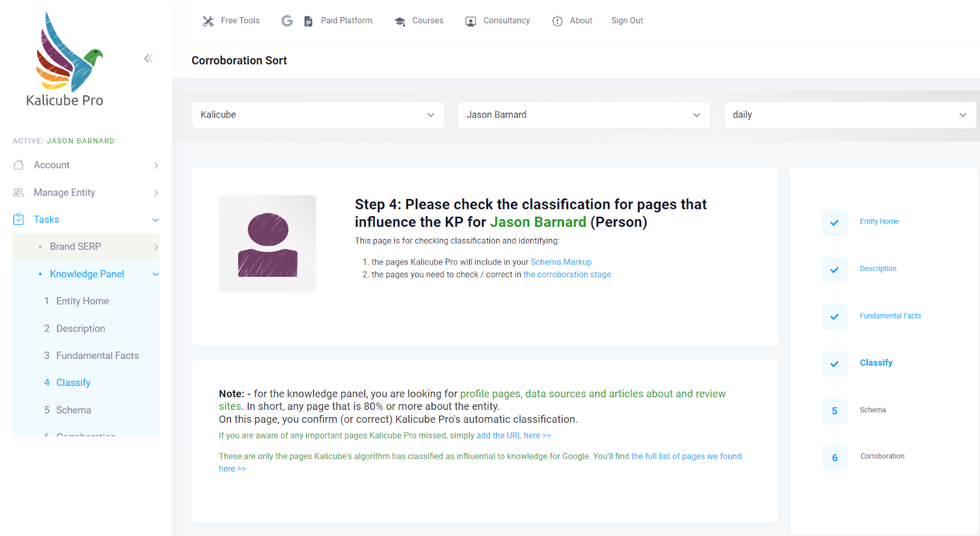Click Sign Out

pos(627,21)
